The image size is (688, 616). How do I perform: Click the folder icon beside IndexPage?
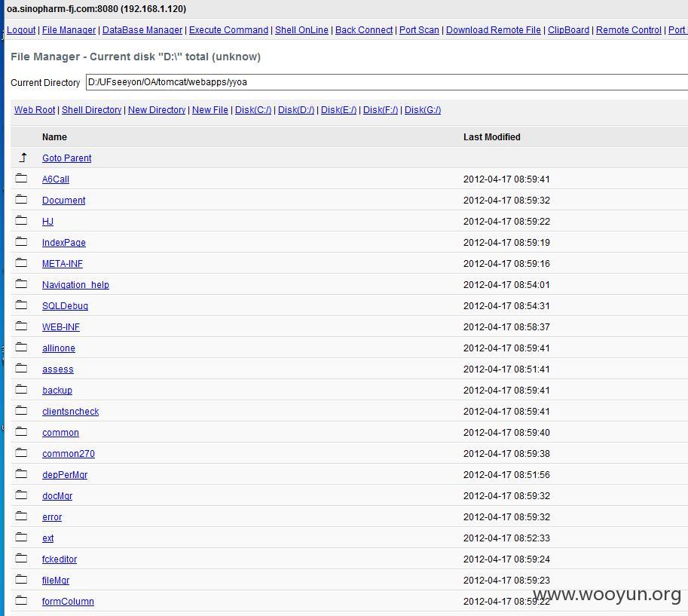coord(21,241)
